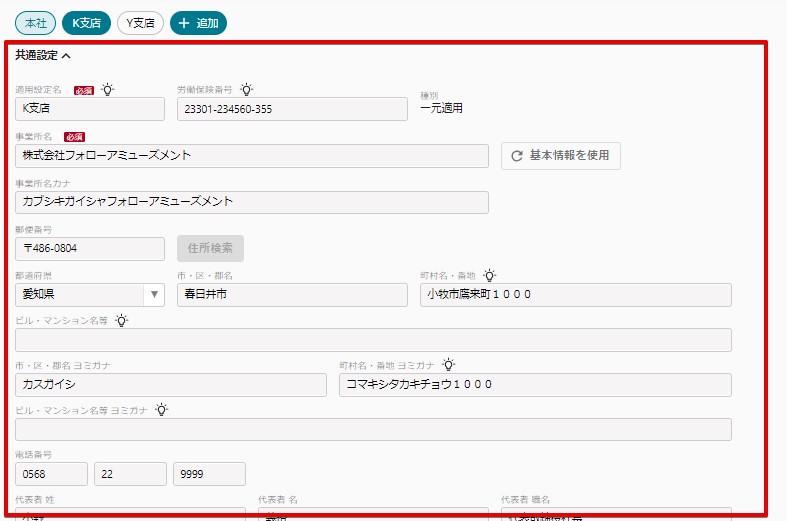Click the 追加 add button
The width and height of the screenshot is (787, 521).
(x=198, y=23)
